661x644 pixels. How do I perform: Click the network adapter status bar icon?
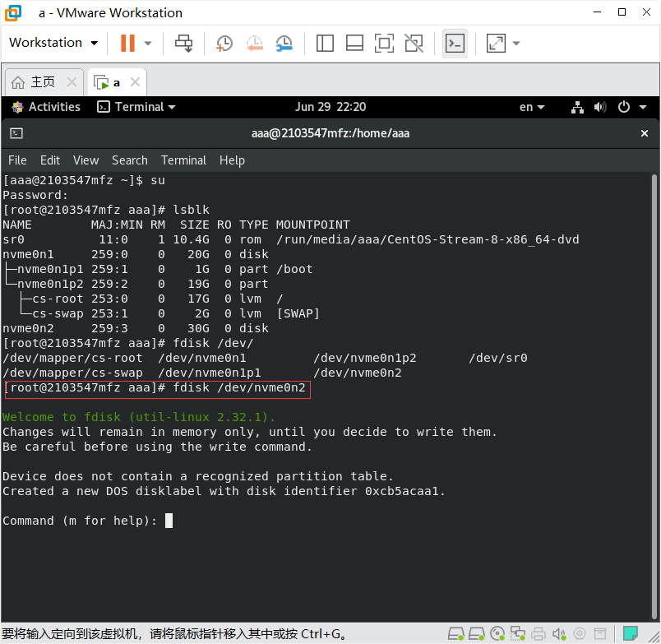coord(518,633)
